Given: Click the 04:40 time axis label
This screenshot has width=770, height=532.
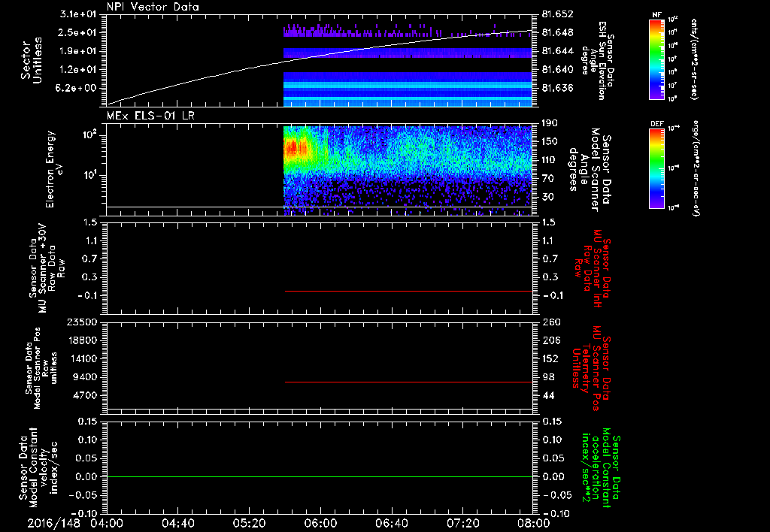Looking at the screenshot, I should point(177,523).
